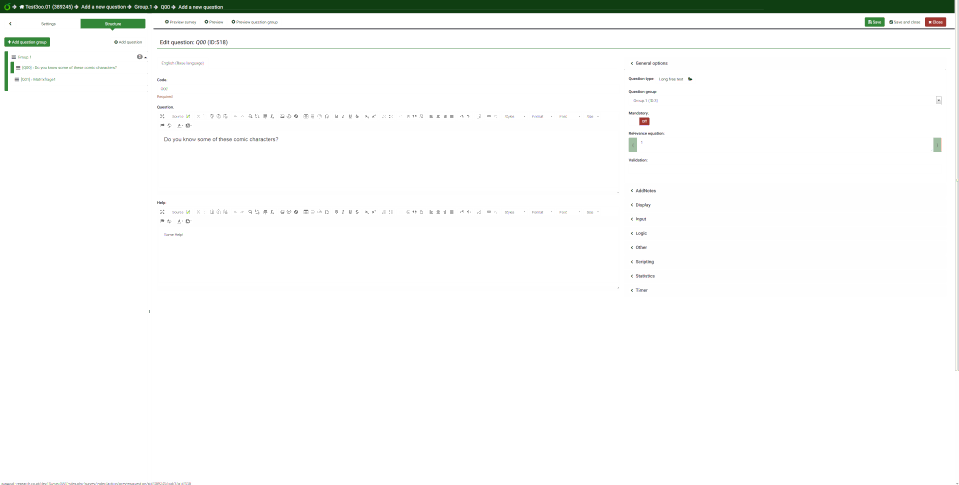The width and height of the screenshot is (959, 485).
Task: Expand the Logic settings section
Action: pyautogui.click(x=641, y=233)
